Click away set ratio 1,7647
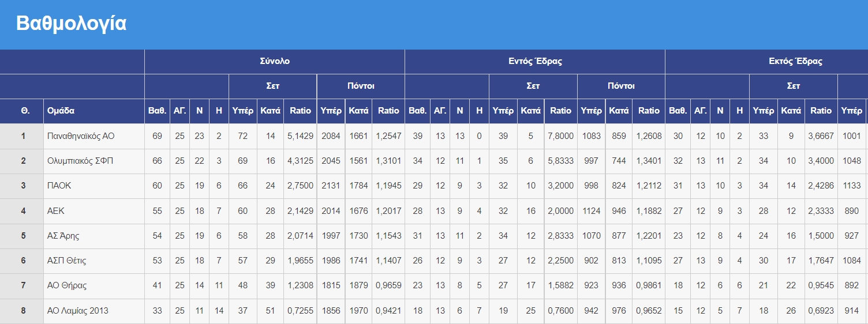The height and width of the screenshot is (324, 868). pyautogui.click(x=821, y=261)
